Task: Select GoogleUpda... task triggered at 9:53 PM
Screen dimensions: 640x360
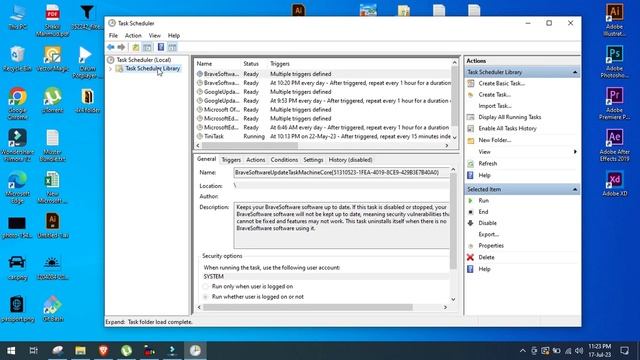Action: coord(323,101)
